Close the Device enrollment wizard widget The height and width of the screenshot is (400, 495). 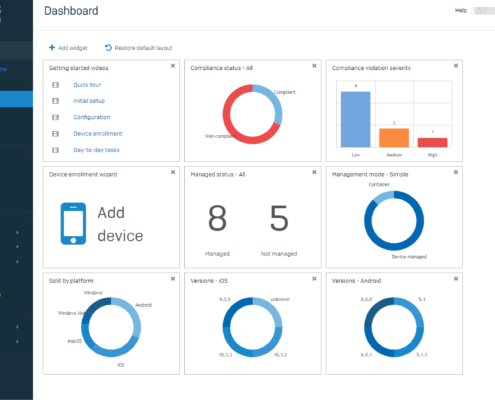pos(173,172)
